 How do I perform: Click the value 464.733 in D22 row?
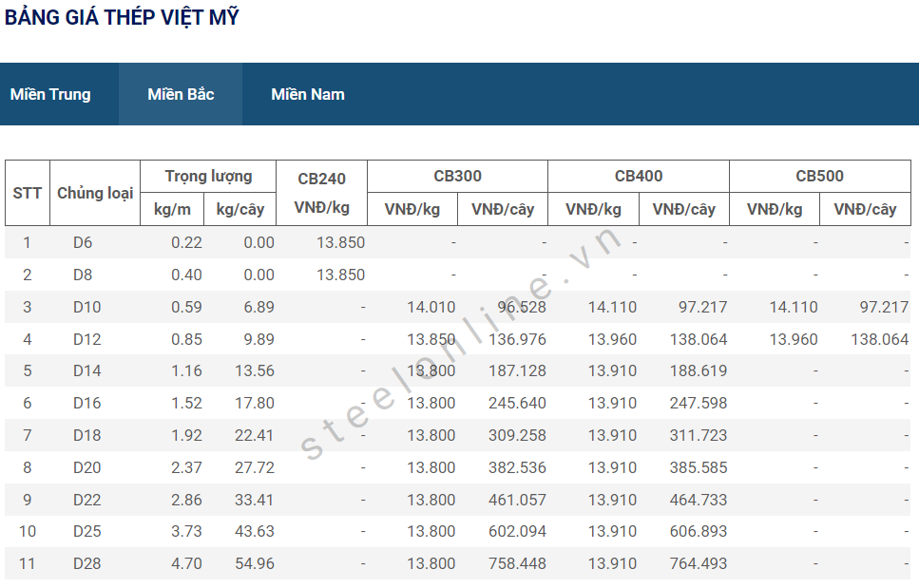click(699, 500)
